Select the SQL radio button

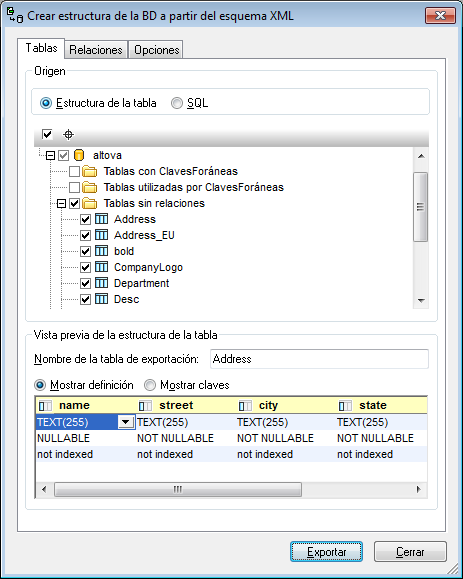(x=177, y=103)
